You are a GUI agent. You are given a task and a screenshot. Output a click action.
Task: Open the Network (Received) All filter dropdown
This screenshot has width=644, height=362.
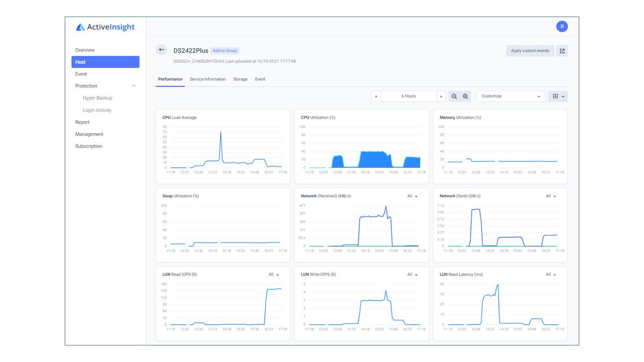(412, 196)
